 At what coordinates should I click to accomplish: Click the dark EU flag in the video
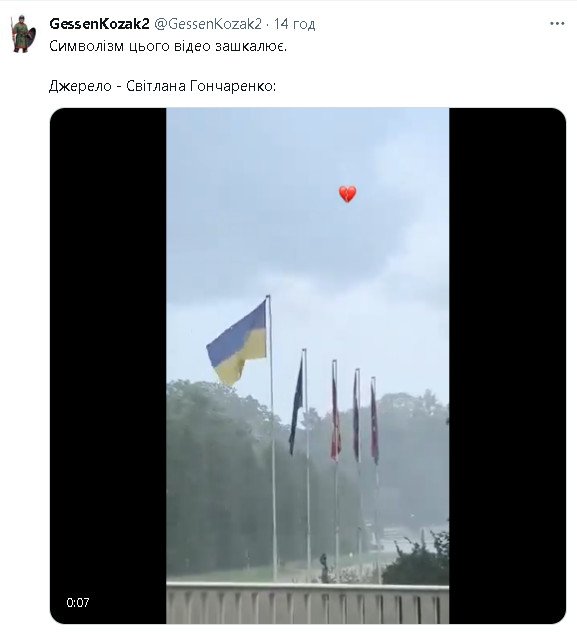(x=296, y=404)
